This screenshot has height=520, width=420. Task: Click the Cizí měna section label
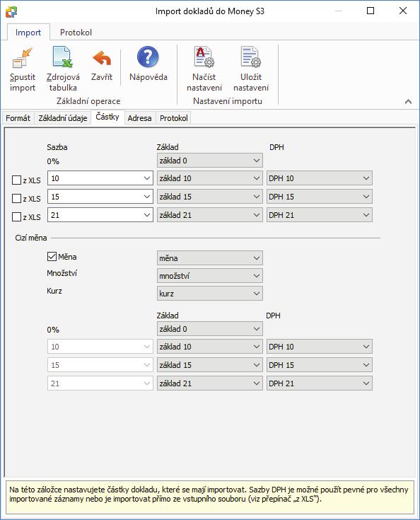(x=31, y=238)
